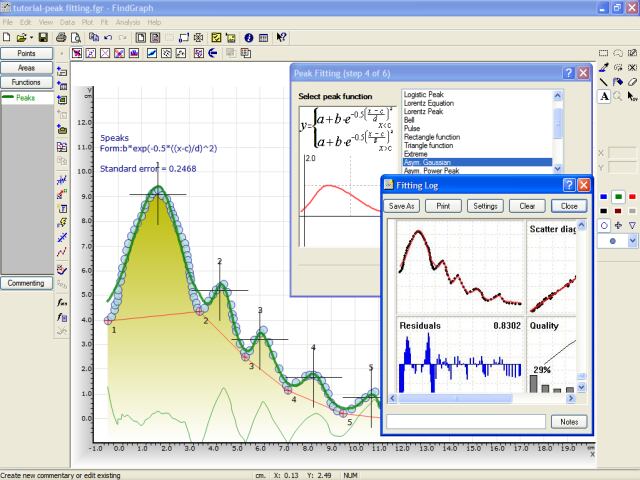Click the Functions panel button
640x480 pixels.
point(27,82)
